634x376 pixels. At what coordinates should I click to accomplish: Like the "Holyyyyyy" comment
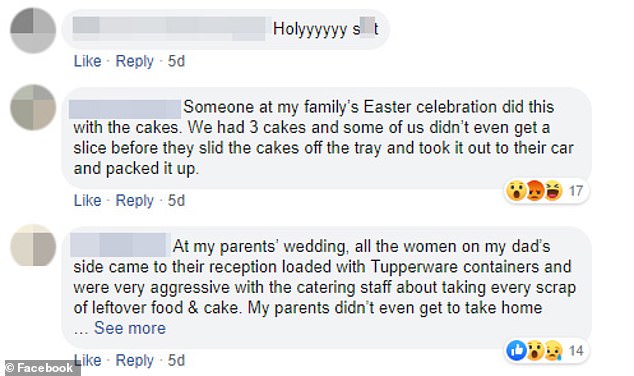[x=87, y=61]
